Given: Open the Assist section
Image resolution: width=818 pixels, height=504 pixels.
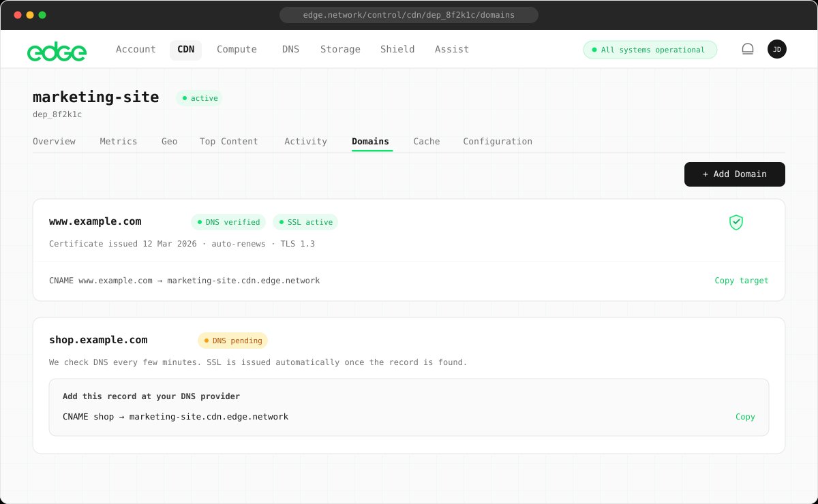Looking at the screenshot, I should click(452, 49).
